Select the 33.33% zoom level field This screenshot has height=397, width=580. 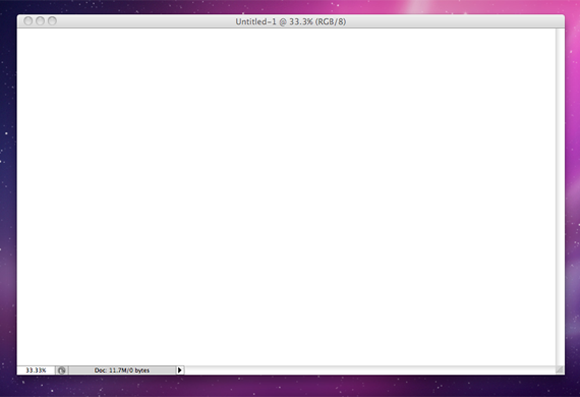36,370
